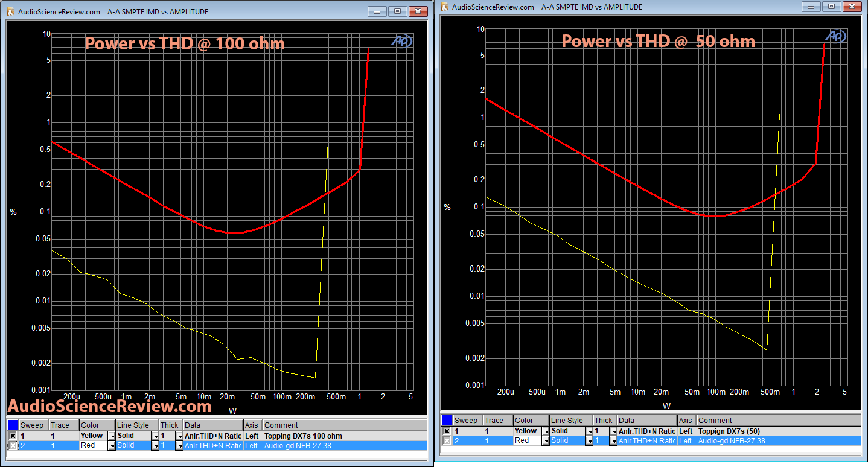868x467 pixels.
Task: Toggle the Audio-gd NFB-27.38 checkbox in the 100 ohm window
Action: pos(13,445)
